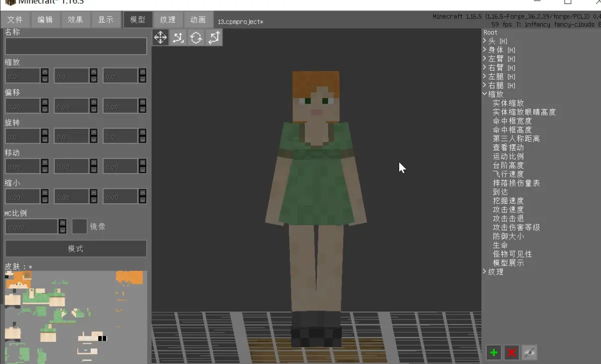Expand the 右臂 node arrow

(485, 68)
